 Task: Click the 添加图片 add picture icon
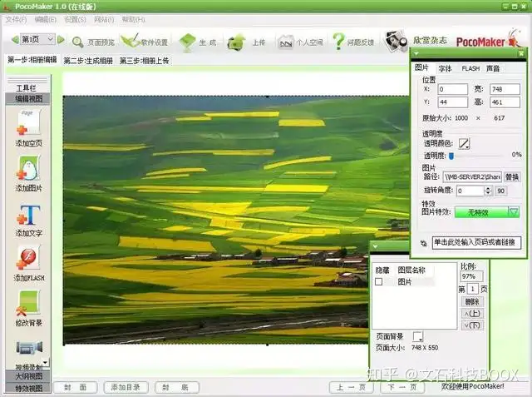point(28,168)
